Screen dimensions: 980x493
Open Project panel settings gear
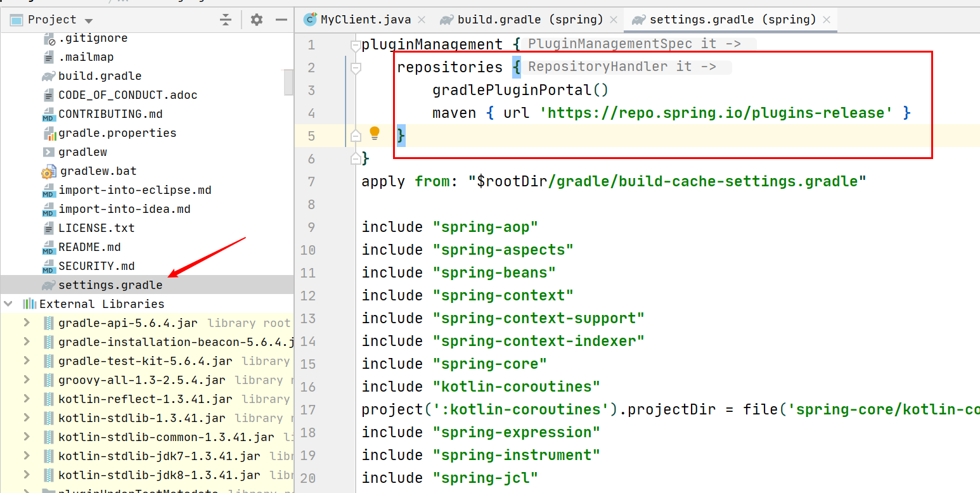tap(256, 20)
